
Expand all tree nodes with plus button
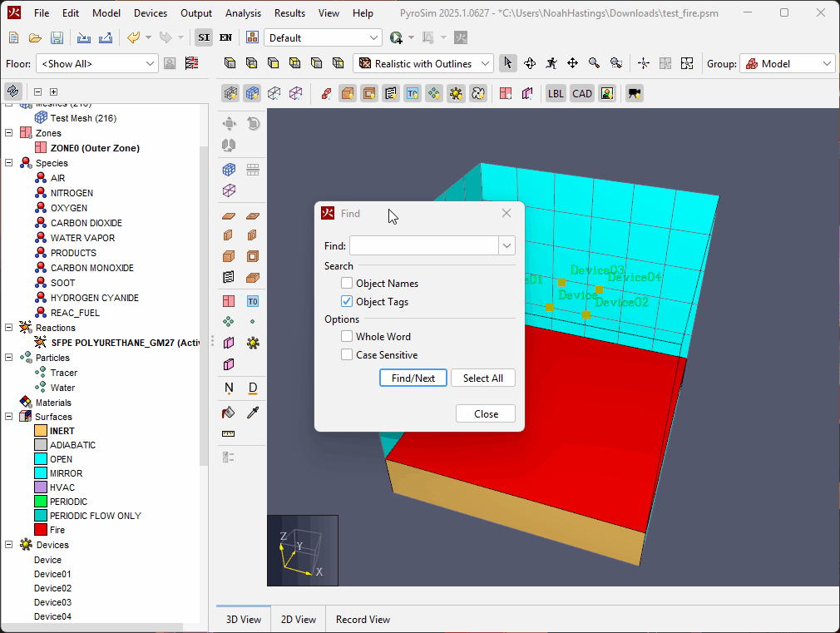(53, 91)
